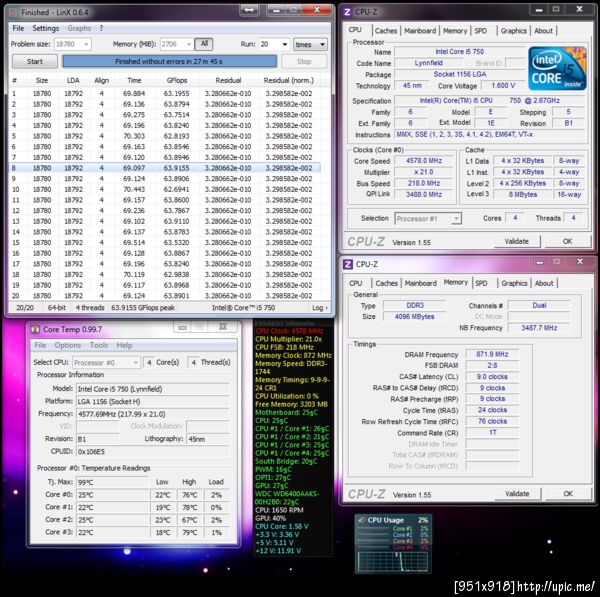Screen dimensions: 600x597
Task: Click the Time column header in LinX
Action: tap(134, 80)
